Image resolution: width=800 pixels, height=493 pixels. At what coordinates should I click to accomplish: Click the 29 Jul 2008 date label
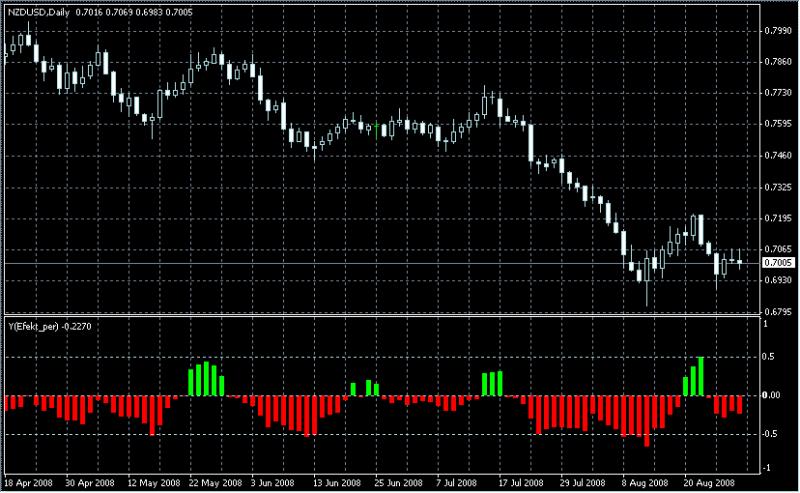coord(583,483)
